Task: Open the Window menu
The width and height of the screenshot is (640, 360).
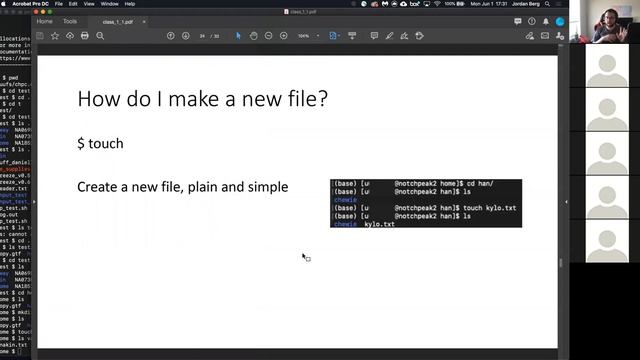Action: click(109, 4)
